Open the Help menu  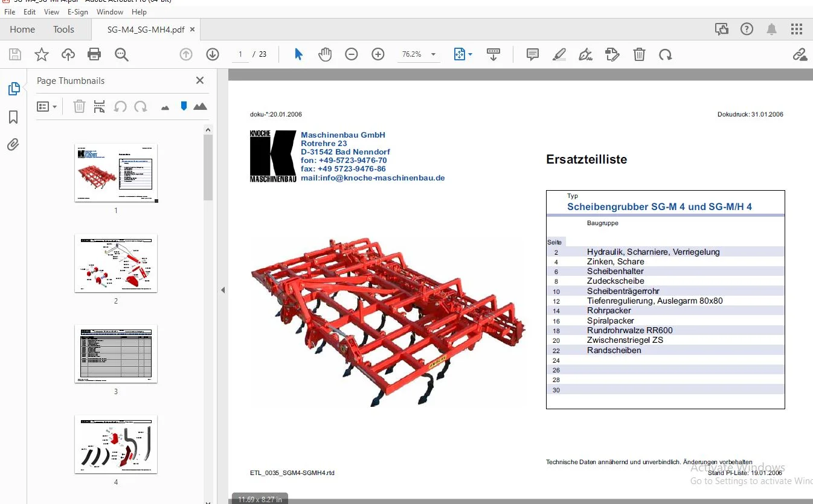(x=140, y=12)
